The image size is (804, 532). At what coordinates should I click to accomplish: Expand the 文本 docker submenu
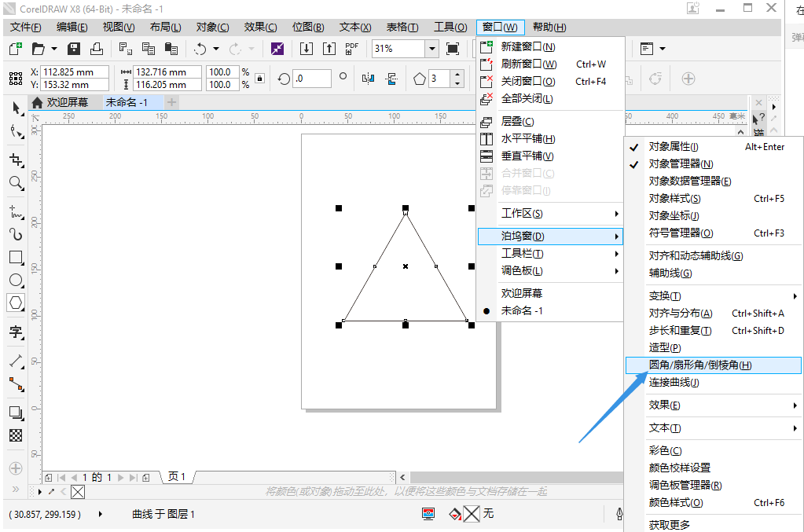[714, 428]
